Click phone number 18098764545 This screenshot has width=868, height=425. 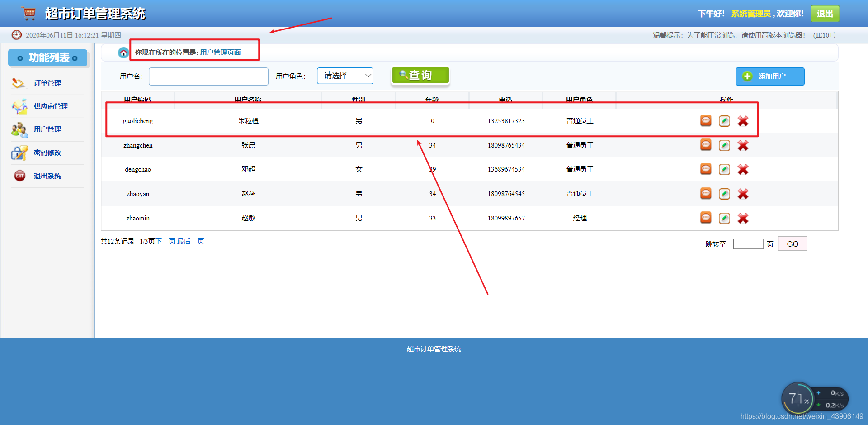[x=506, y=194]
